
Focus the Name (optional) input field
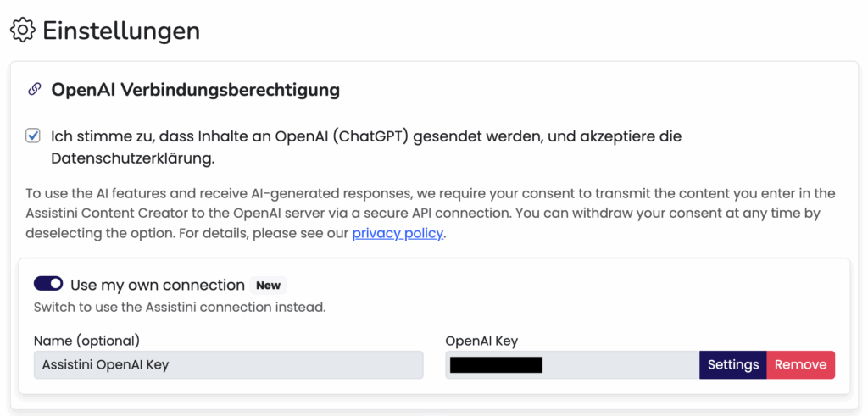[228, 364]
